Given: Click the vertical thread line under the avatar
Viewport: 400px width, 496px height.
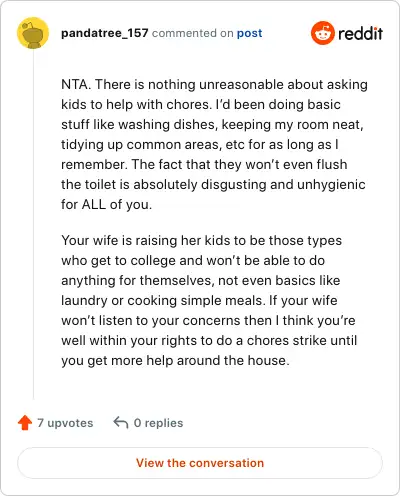Looking at the screenshot, I should pos(33,223).
